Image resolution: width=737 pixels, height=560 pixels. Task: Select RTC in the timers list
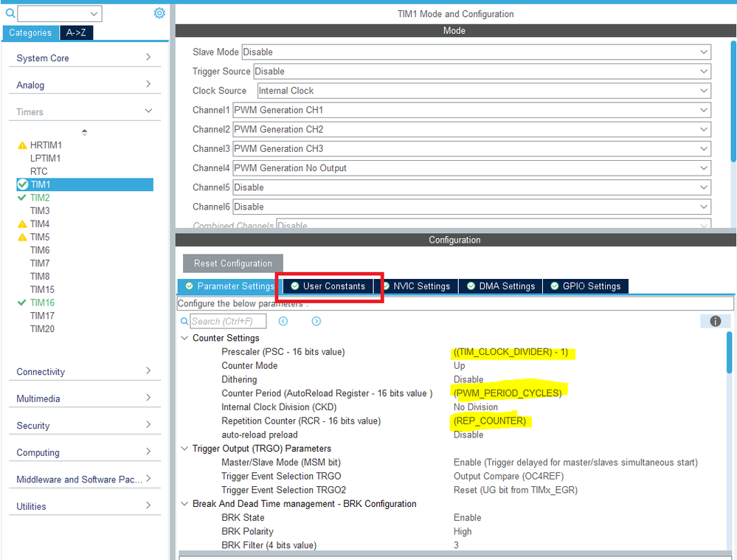(38, 171)
